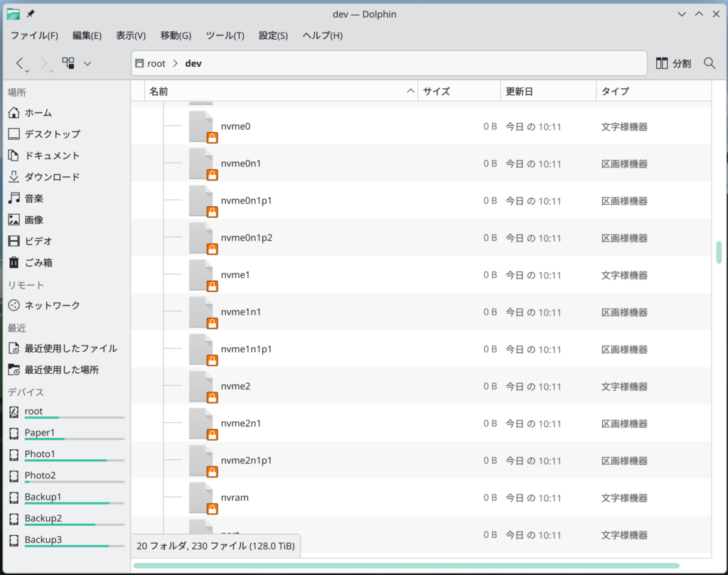The width and height of the screenshot is (728, 575).
Task: Toggle split view with 分割 button
Action: [x=673, y=63]
